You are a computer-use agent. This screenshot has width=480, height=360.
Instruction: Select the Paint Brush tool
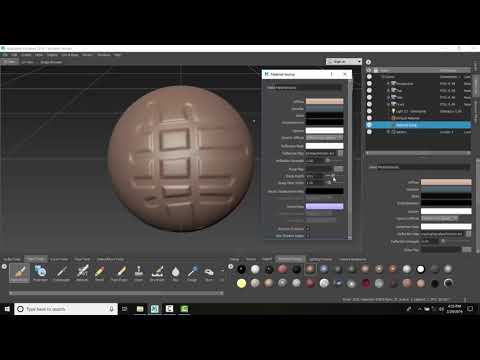pyautogui.click(x=19, y=272)
